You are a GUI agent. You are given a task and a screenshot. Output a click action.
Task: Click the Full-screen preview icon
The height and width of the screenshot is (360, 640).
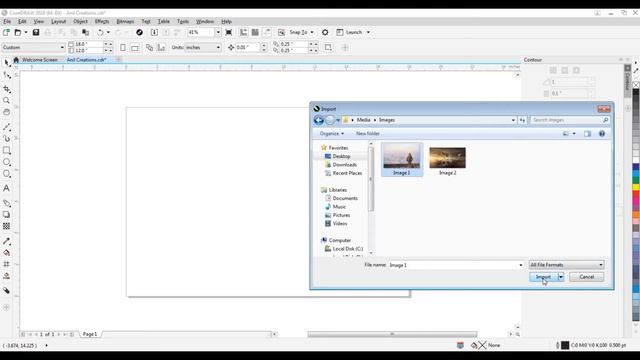coord(229,32)
